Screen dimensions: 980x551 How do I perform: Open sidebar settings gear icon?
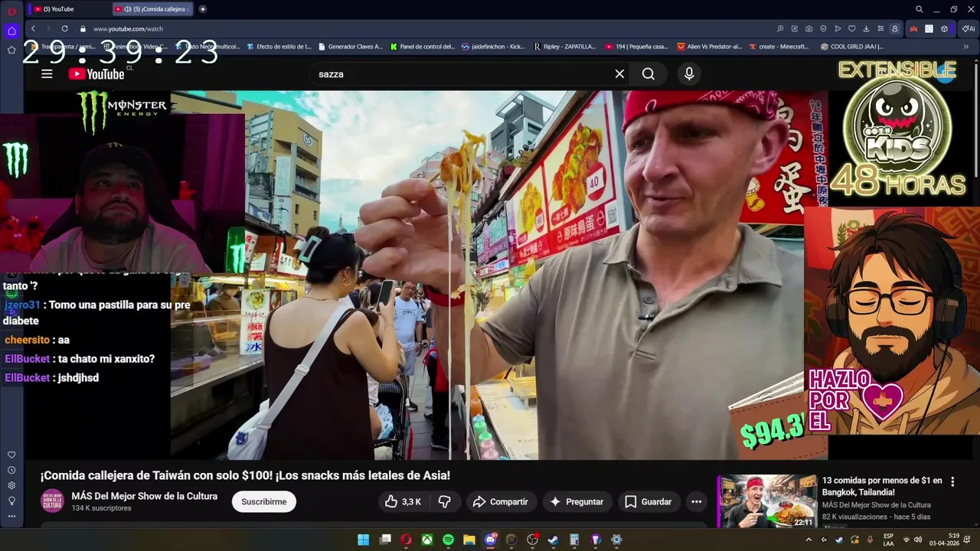click(x=11, y=485)
